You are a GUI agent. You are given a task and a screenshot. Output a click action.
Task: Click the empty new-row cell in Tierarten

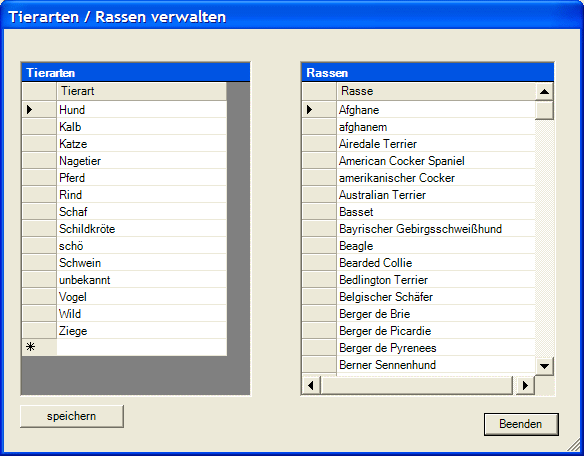coord(142,347)
